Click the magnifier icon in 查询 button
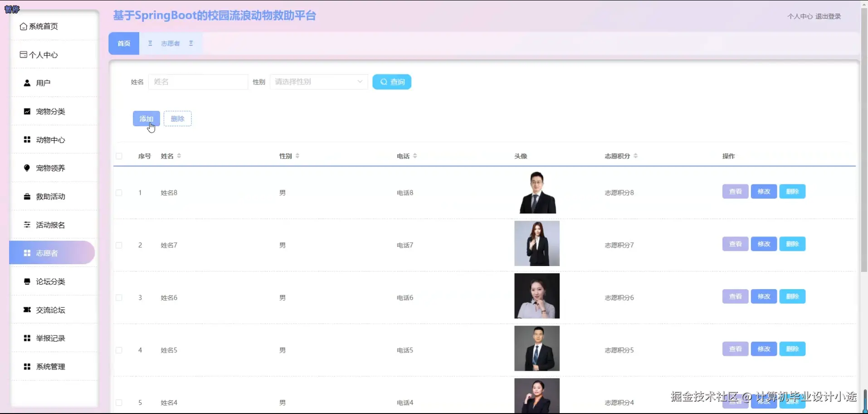Screen dimensions: 868x414 (384, 82)
